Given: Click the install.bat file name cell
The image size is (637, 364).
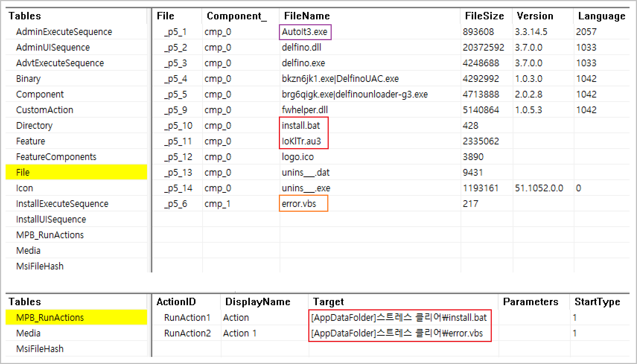Looking at the screenshot, I should click(x=301, y=125).
